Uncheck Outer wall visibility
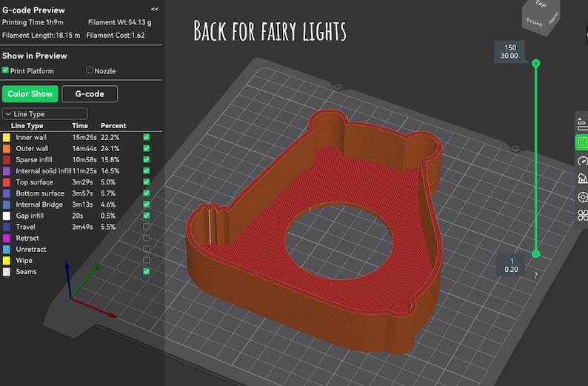588x386 pixels. coord(146,149)
